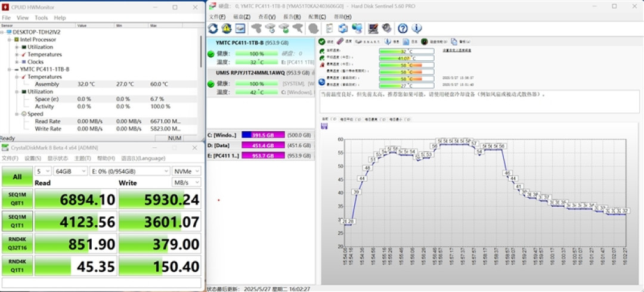Expand Clocks node under Intel Processor
The height and width of the screenshot is (292, 644).
17,61
